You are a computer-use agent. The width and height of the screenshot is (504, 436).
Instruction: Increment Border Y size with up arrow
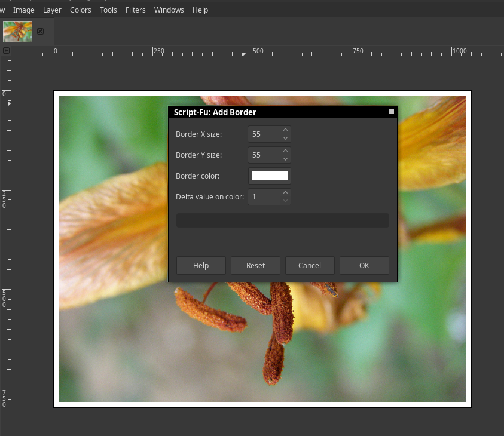(285, 151)
